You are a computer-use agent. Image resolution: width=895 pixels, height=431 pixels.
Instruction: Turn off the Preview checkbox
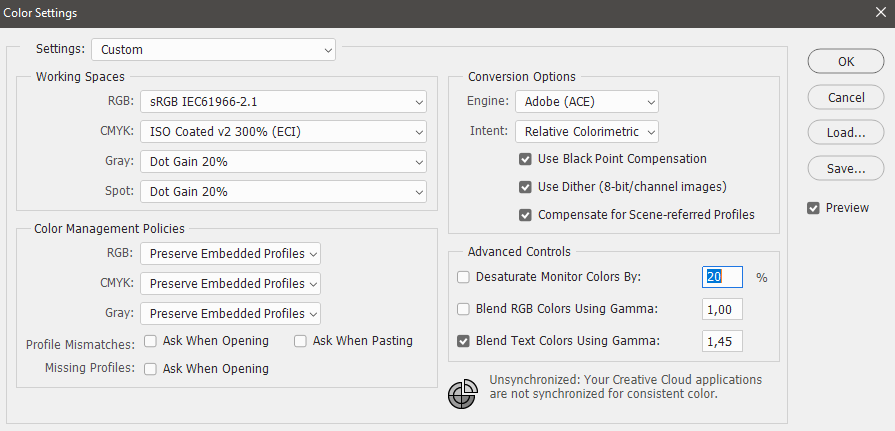(x=814, y=208)
